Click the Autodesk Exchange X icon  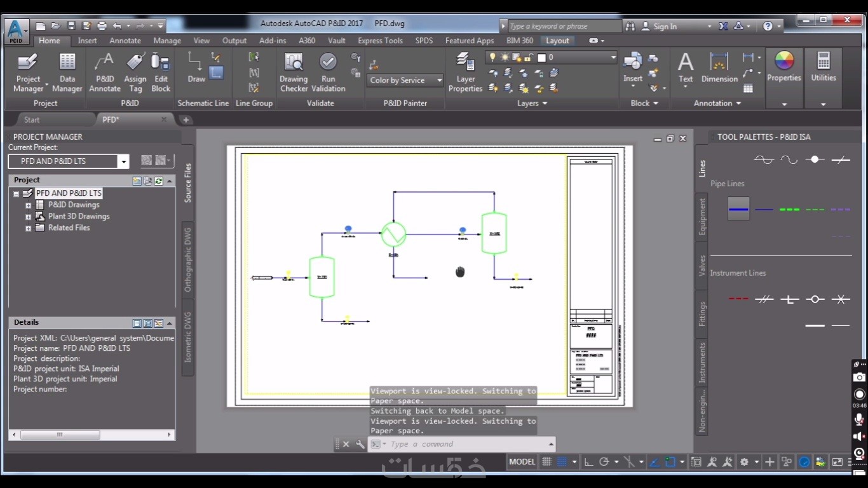[x=723, y=26]
